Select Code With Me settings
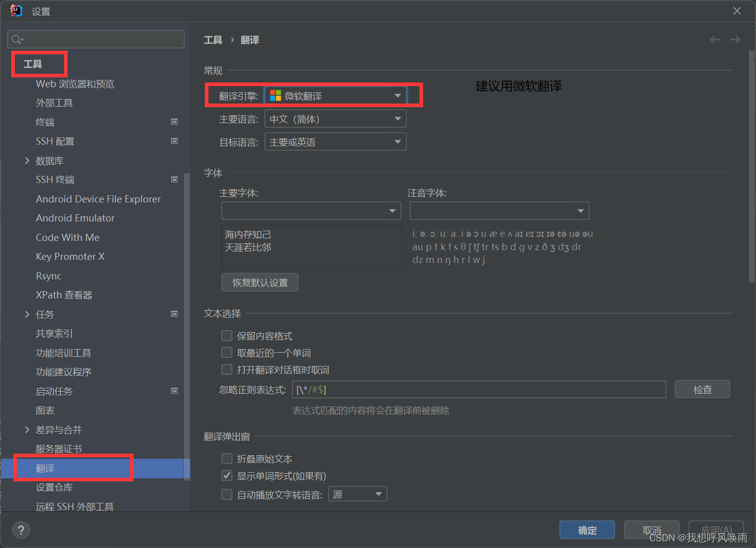This screenshot has width=756, height=548. tap(68, 237)
